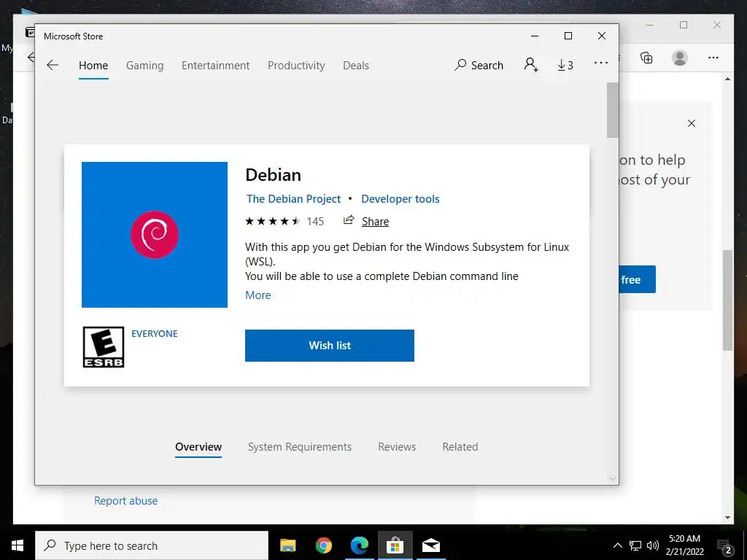
Task: Open the network status tray icon
Action: 635,545
